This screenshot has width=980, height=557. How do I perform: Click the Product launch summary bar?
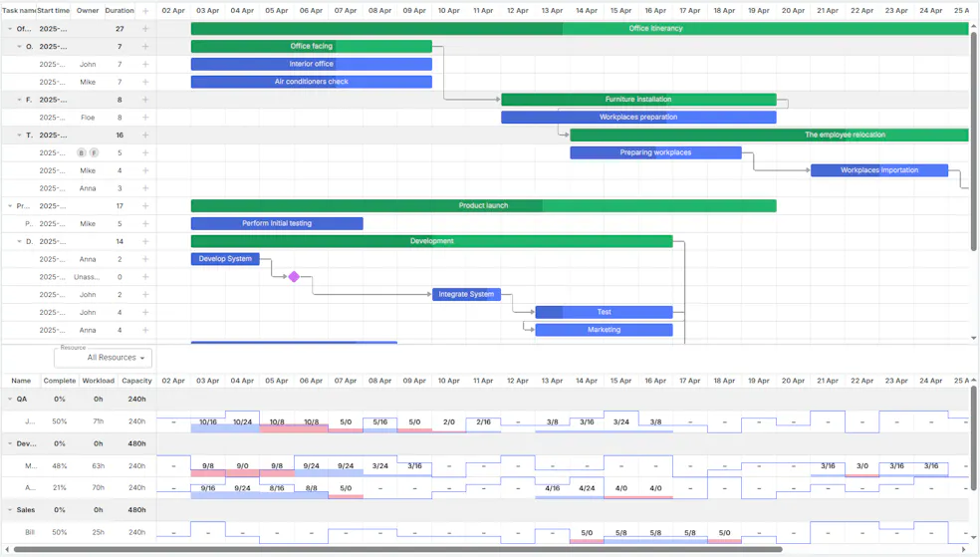(484, 205)
